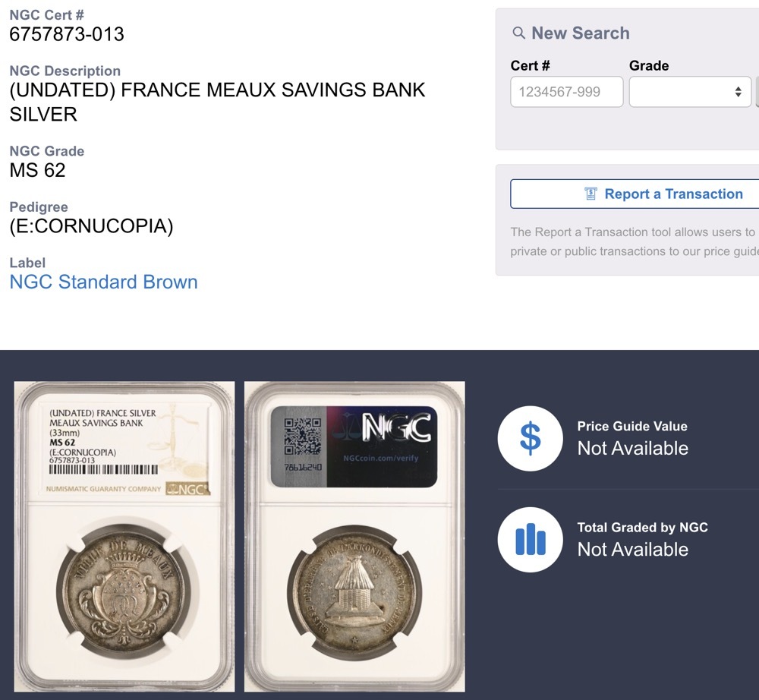Click the dollar sign Price Guide icon

coord(530,438)
